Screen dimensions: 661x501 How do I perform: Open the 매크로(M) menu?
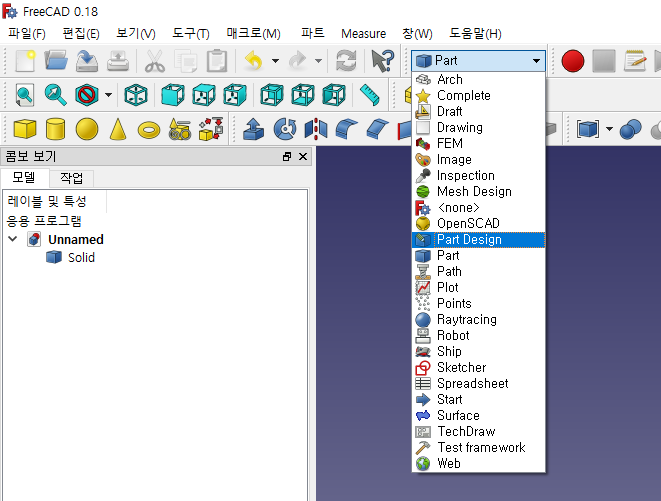(253, 33)
